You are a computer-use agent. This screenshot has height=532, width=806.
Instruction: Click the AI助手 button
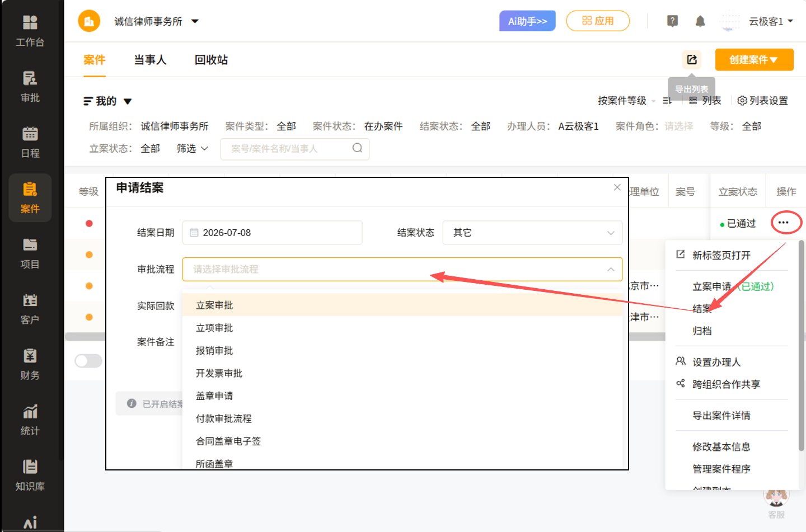click(527, 21)
